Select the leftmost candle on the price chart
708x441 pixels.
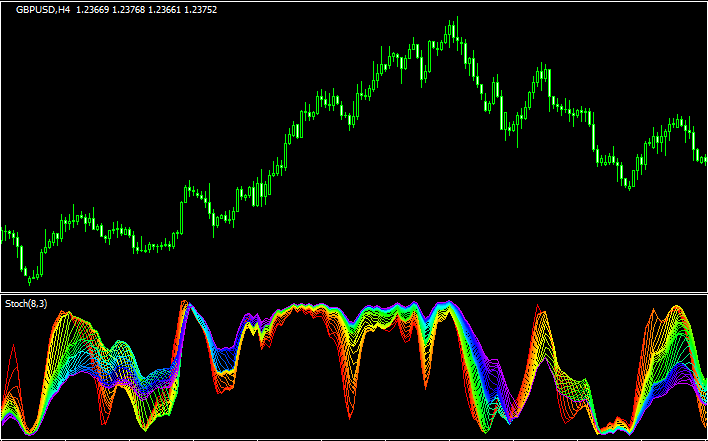4,235
